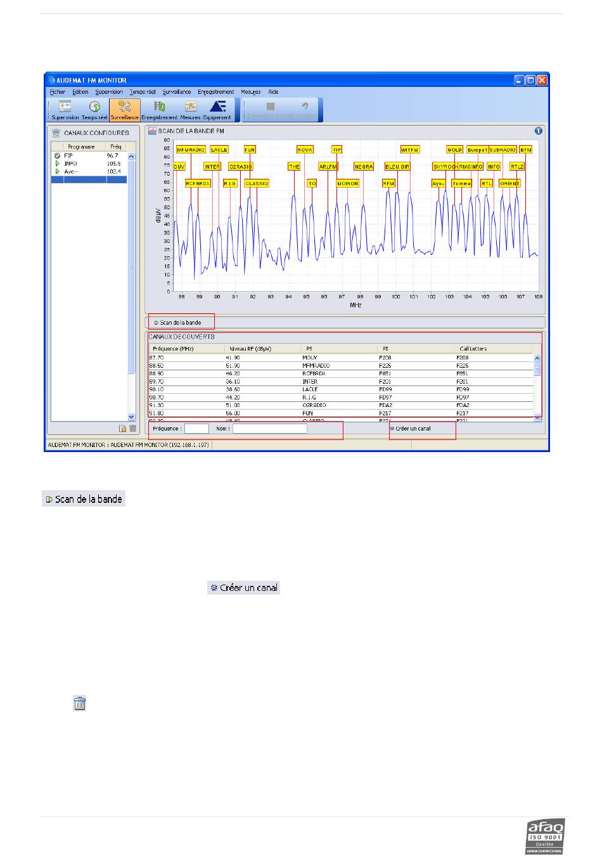Click the CLASSIQ marker on the spectrum chart

[x=257, y=183]
